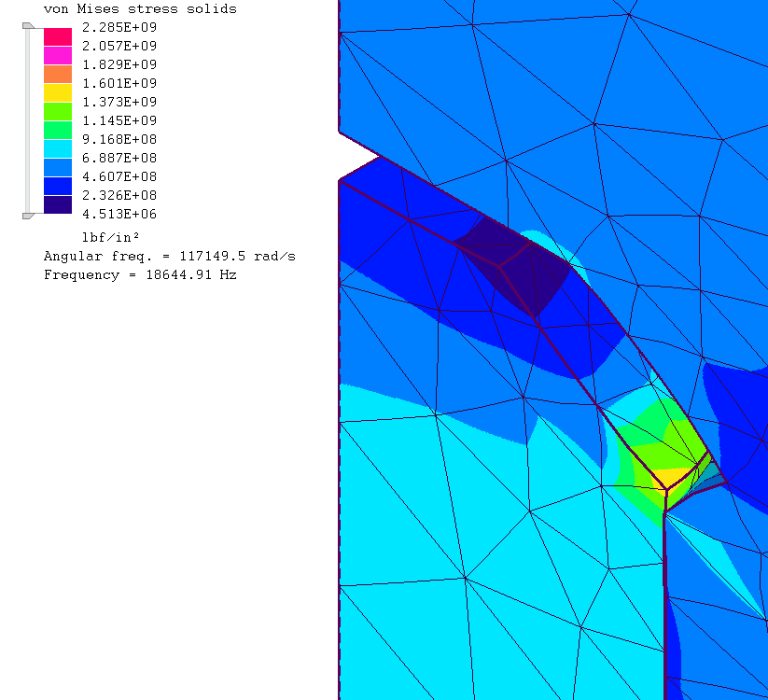The width and height of the screenshot is (768, 700).
Task: Click the 'von Mises stress solids' title
Action: pyautogui.click(x=140, y=8)
